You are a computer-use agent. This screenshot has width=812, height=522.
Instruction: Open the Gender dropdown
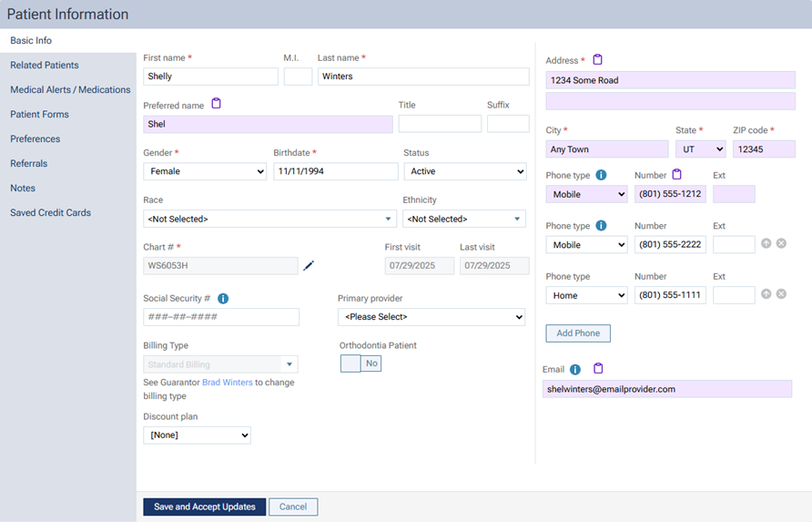click(x=205, y=171)
